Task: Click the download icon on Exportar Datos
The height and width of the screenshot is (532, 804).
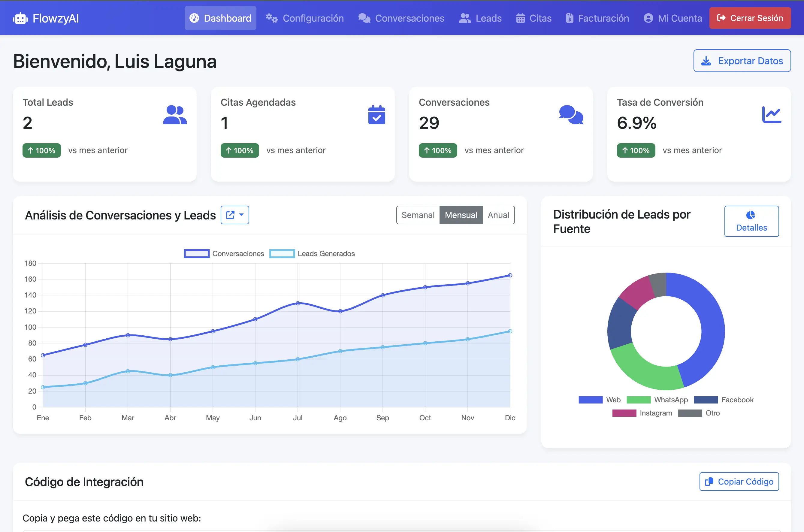Action: 707,61
